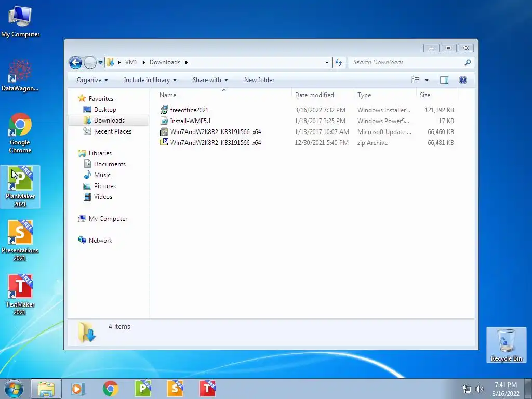This screenshot has width=532, height=399.
Task: Click the Show desktop button on the taskbar
Action: [x=528, y=389]
